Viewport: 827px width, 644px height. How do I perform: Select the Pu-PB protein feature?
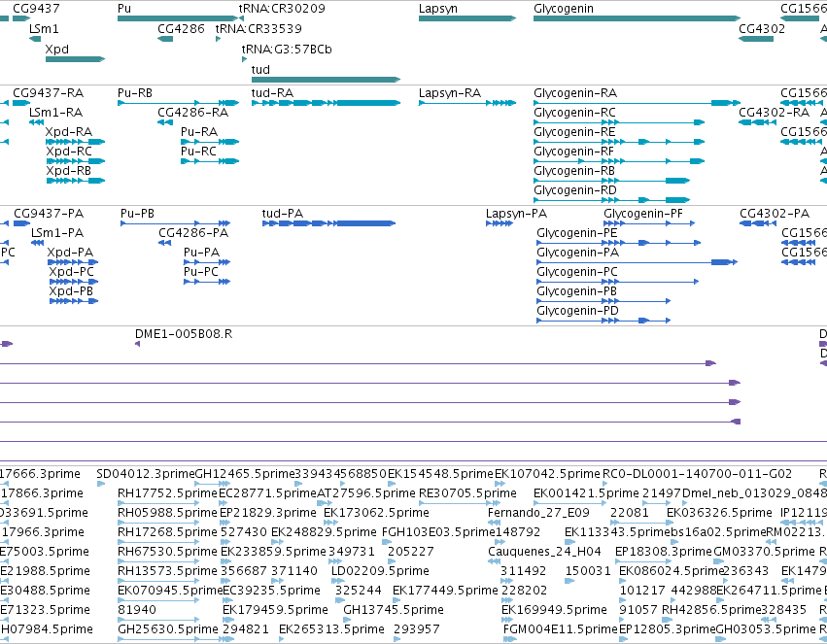[x=176, y=223]
